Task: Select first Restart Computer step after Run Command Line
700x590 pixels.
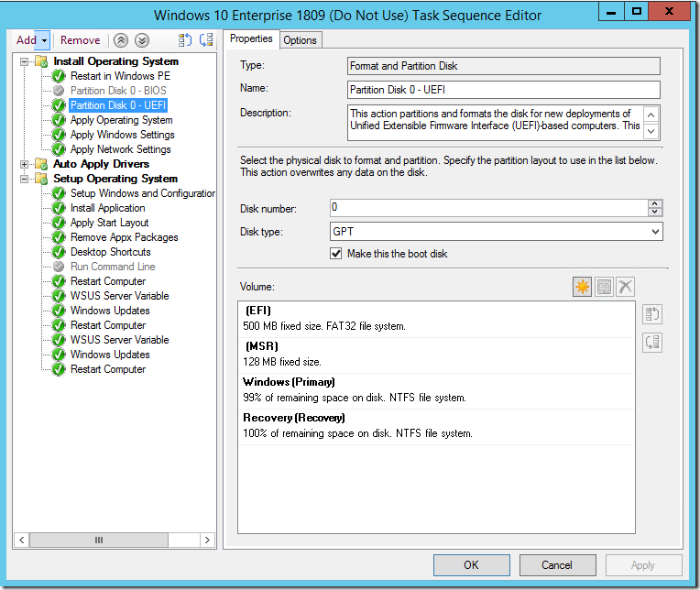Action: pos(108,281)
